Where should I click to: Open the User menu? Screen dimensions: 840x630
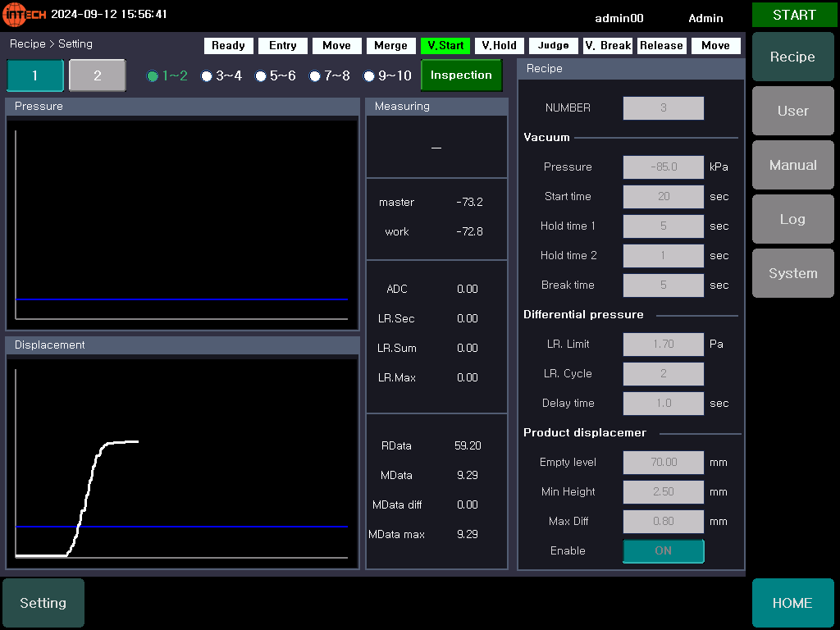click(792, 111)
